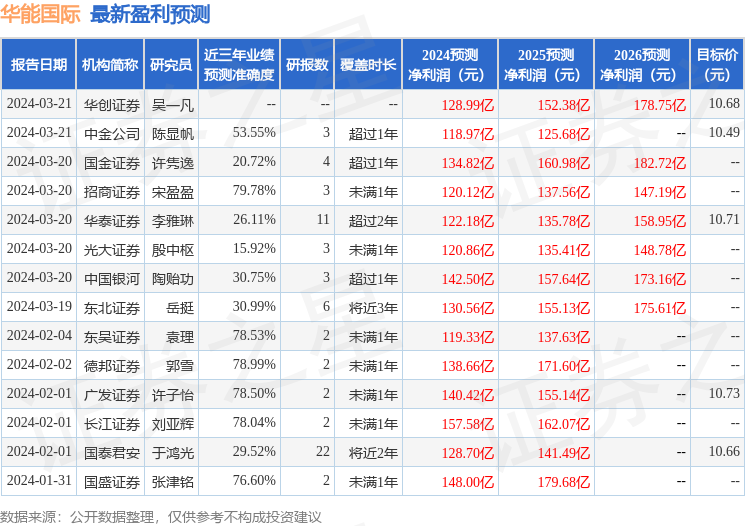Click the 数据来源 footnote text
Image resolution: width=745 pixels, height=526 pixels.
(x=161, y=517)
